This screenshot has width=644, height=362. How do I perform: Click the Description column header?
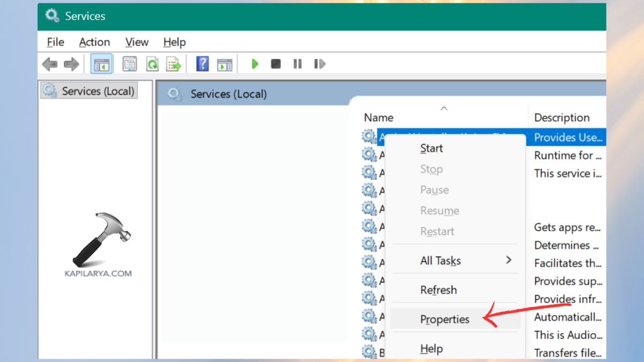click(562, 117)
